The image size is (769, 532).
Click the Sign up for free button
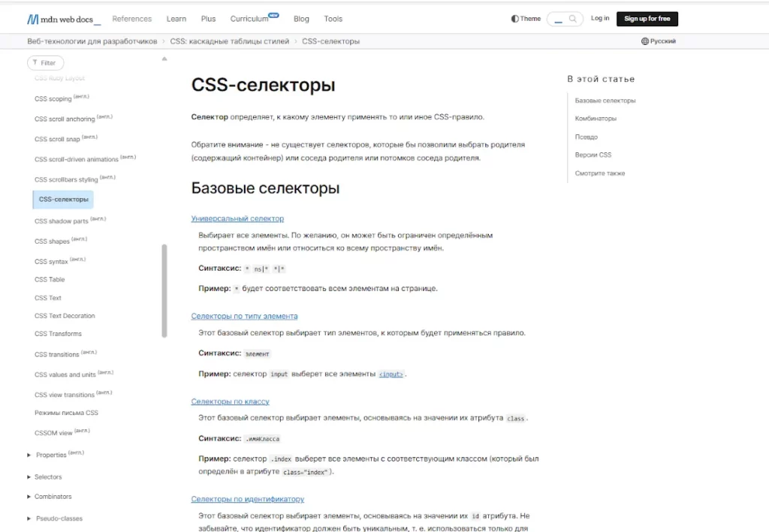tap(647, 19)
